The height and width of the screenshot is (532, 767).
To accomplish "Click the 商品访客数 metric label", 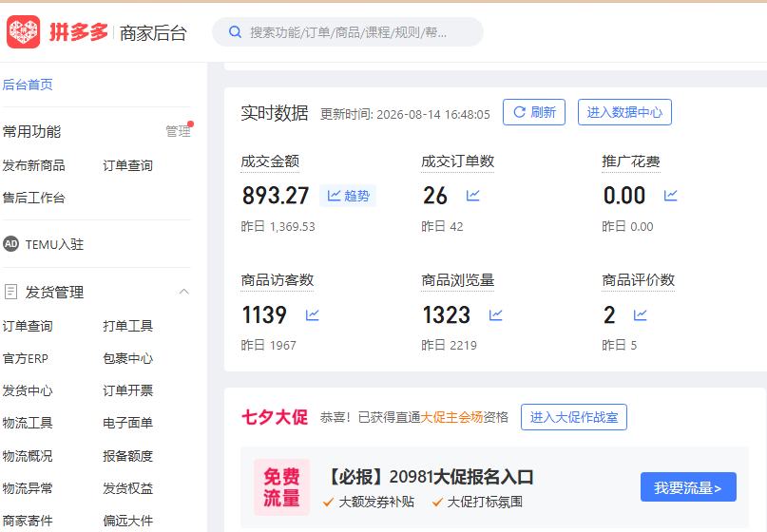I will pyautogui.click(x=278, y=280).
